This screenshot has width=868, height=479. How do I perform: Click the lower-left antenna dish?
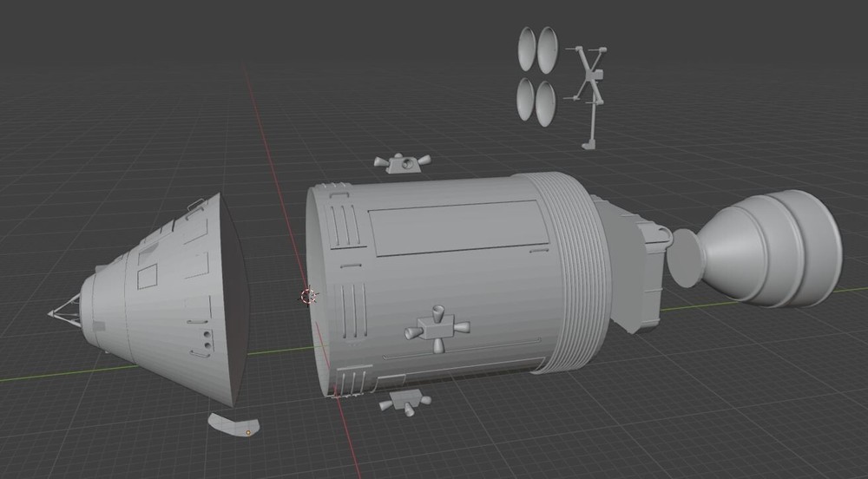(x=525, y=99)
